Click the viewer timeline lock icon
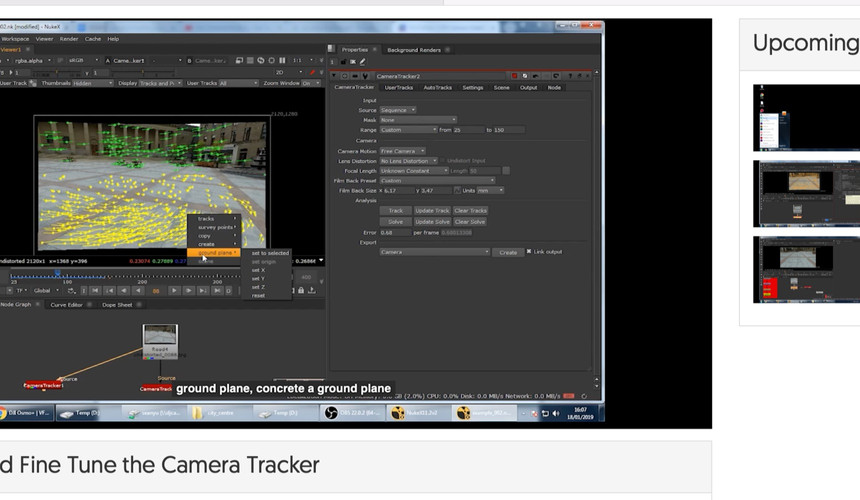This screenshot has height=500, width=860. (301, 291)
